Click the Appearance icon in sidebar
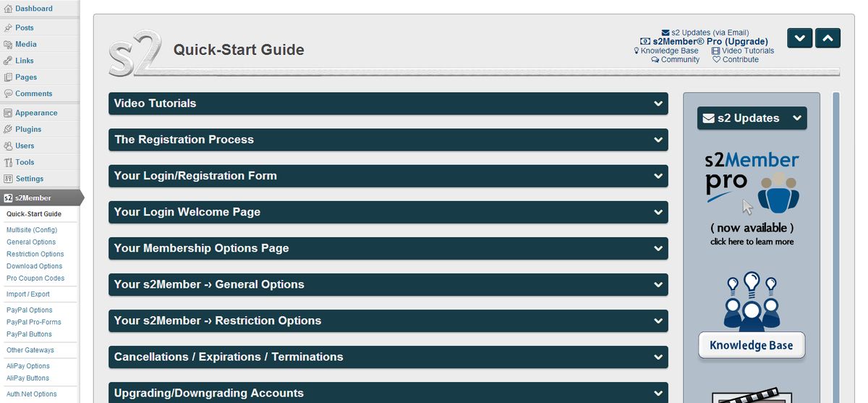This screenshot has width=868, height=403. point(8,113)
